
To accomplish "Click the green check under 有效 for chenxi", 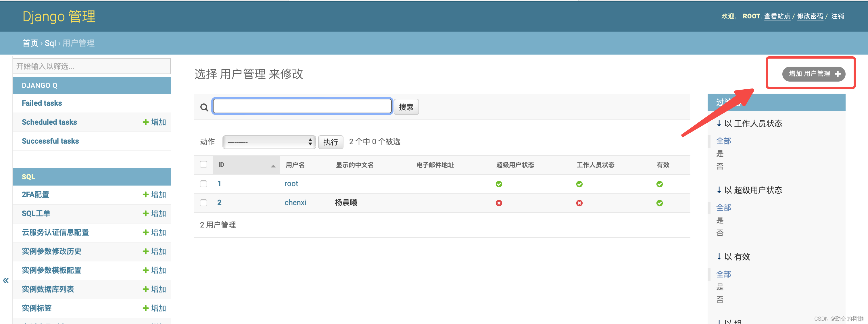I will (x=659, y=203).
